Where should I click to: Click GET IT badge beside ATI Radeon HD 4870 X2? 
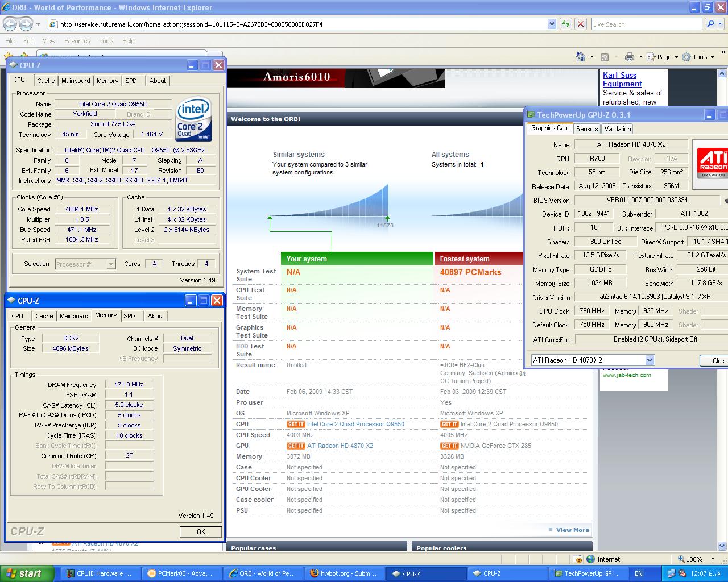[x=296, y=446]
